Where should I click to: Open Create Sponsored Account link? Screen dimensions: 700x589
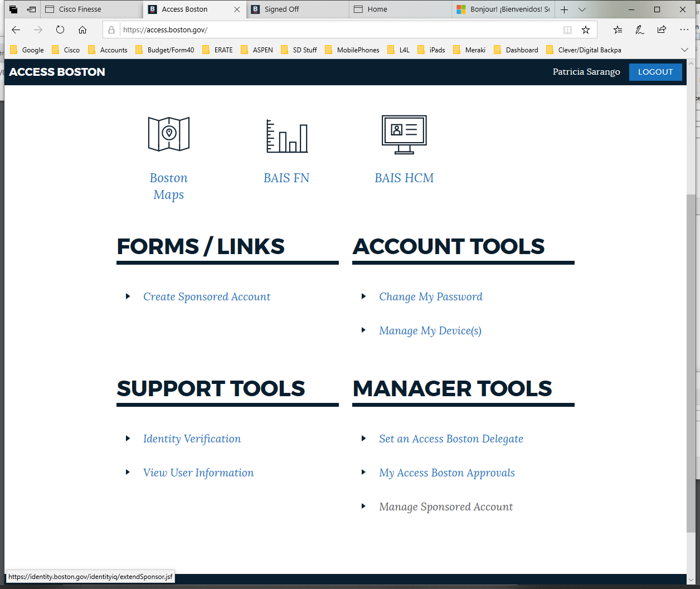[207, 297]
